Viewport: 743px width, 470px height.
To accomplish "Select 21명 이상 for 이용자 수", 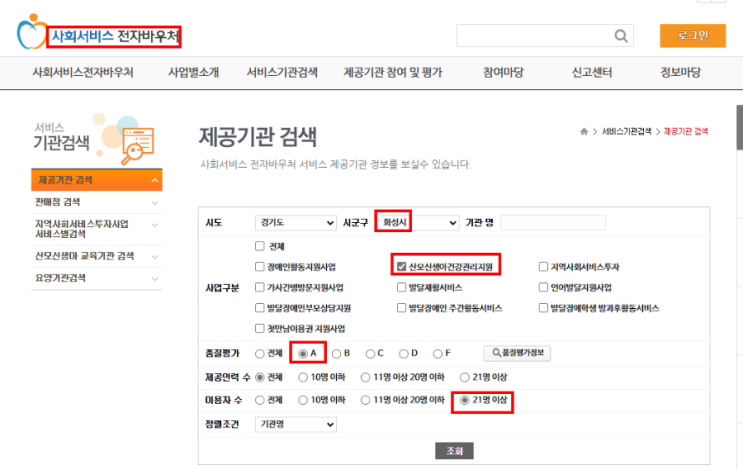I will pos(465,400).
